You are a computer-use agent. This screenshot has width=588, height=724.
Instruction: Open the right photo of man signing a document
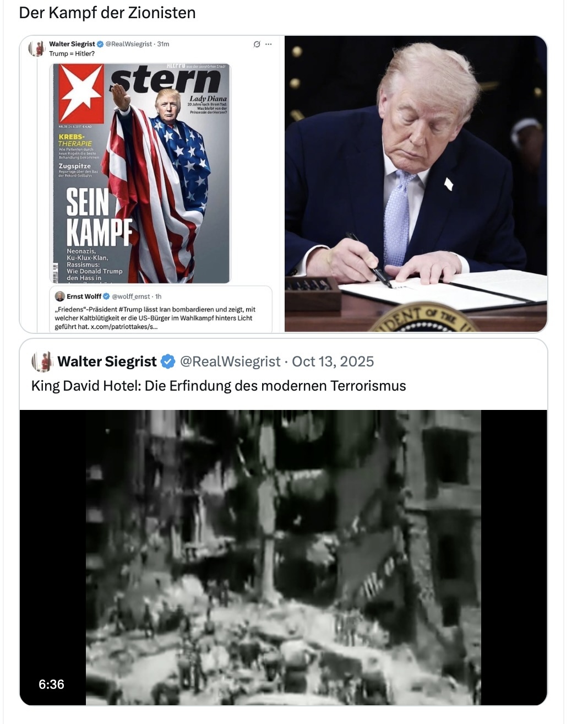pos(416,184)
